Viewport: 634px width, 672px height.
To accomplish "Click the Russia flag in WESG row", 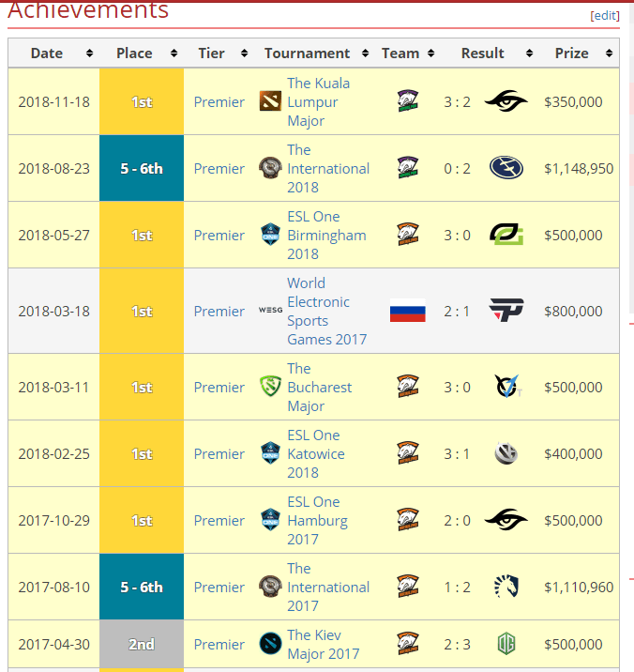I will coord(407,311).
